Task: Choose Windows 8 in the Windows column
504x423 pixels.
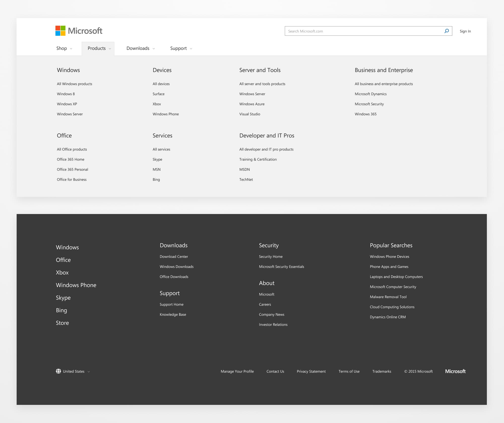Action: [66, 94]
